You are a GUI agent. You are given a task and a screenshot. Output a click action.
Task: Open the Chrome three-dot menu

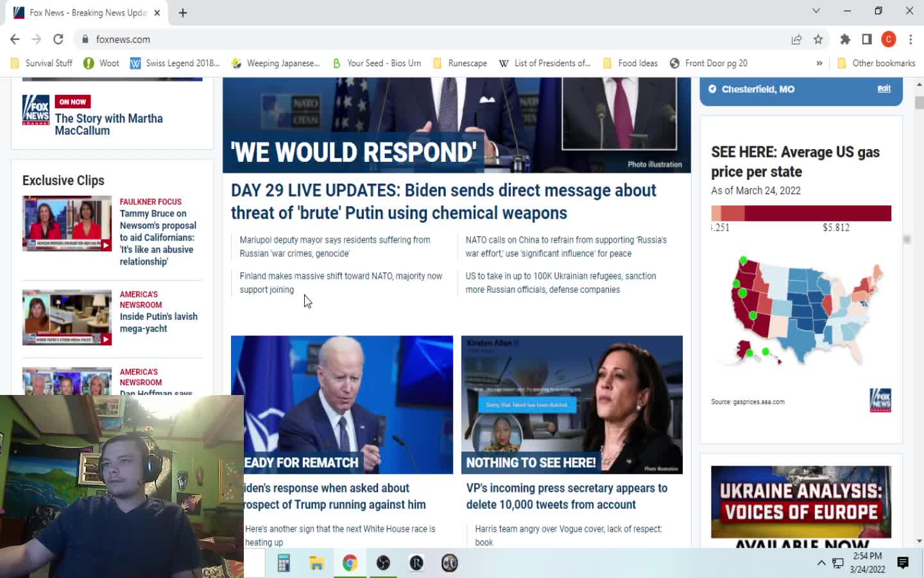[911, 39]
